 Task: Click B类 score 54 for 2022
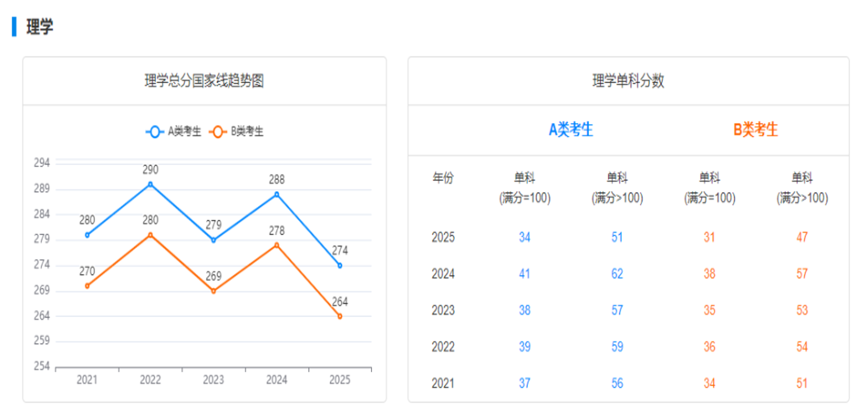pyautogui.click(x=802, y=347)
